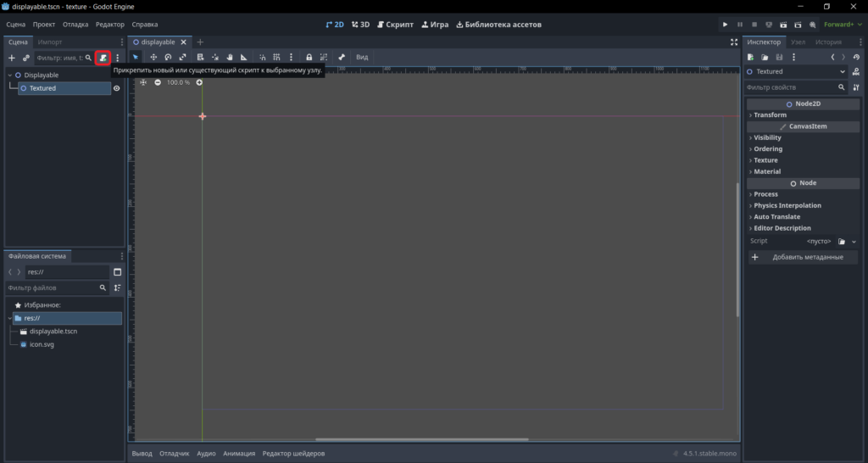Open the Библиотека ассетов workspace
This screenshot has width=868, height=463.
tap(498, 25)
